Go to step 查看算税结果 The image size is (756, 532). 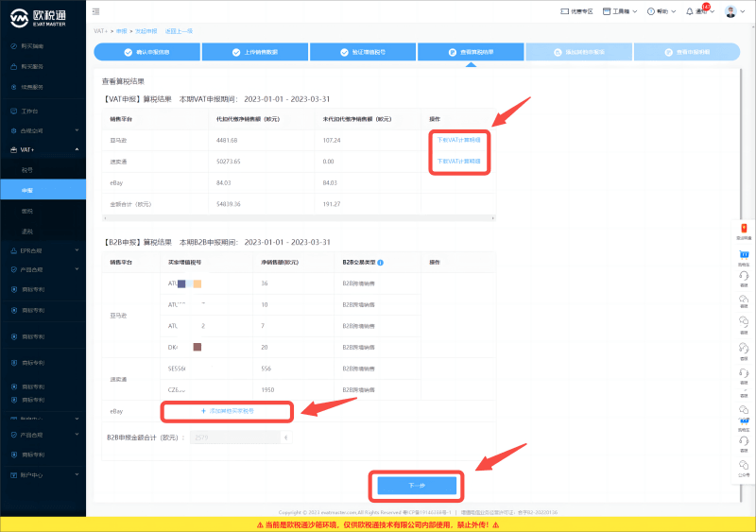click(471, 52)
